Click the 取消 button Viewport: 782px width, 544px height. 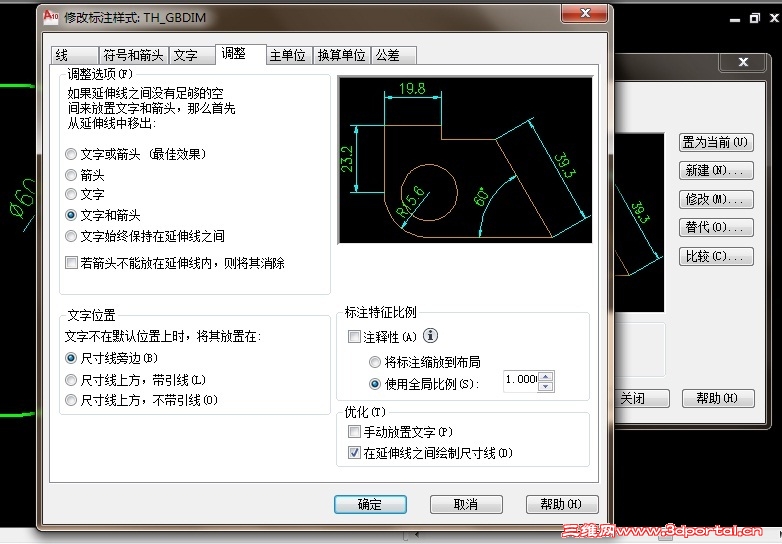466,504
